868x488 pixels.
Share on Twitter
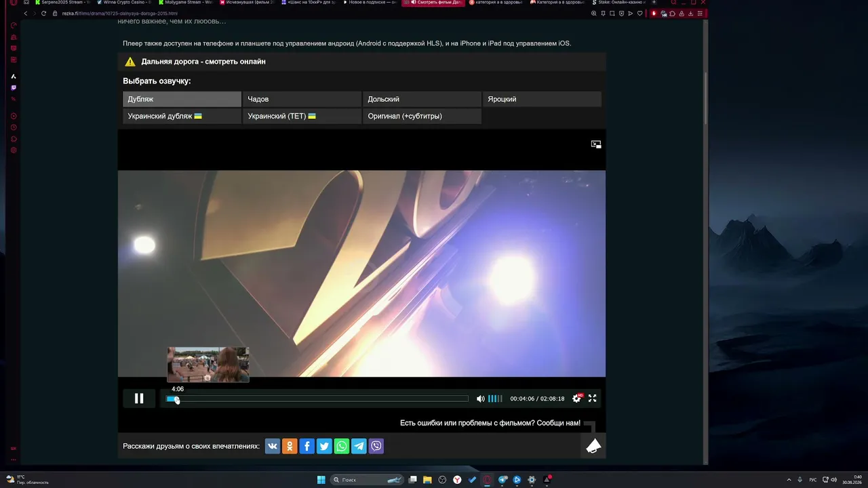[324, 446]
